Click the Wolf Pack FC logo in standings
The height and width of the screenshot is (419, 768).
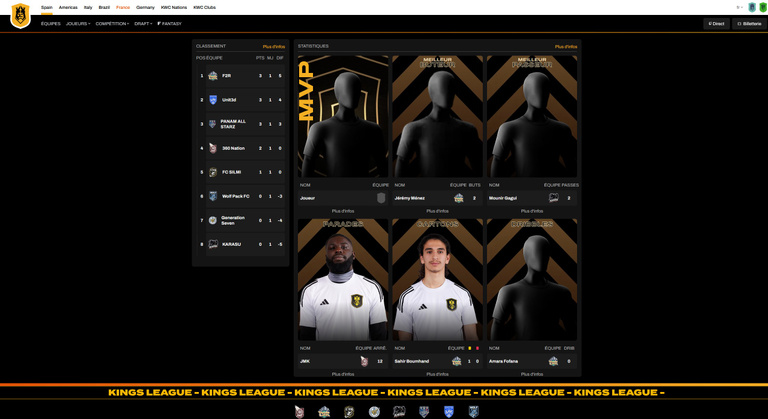[213, 196]
